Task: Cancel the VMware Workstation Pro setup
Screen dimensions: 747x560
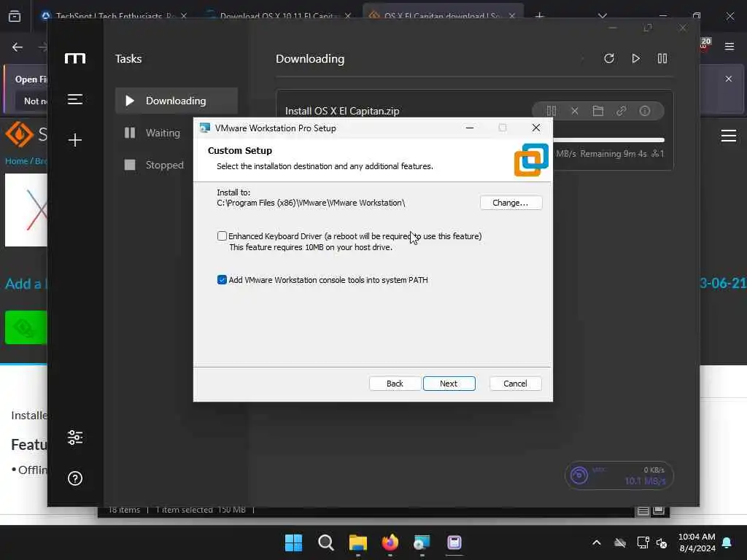Action: pyautogui.click(x=515, y=384)
